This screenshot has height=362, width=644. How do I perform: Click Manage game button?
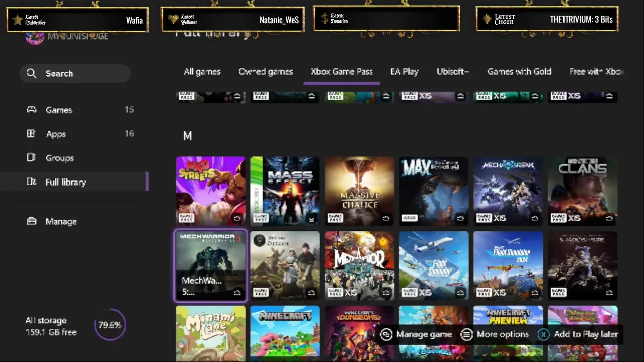point(416,334)
